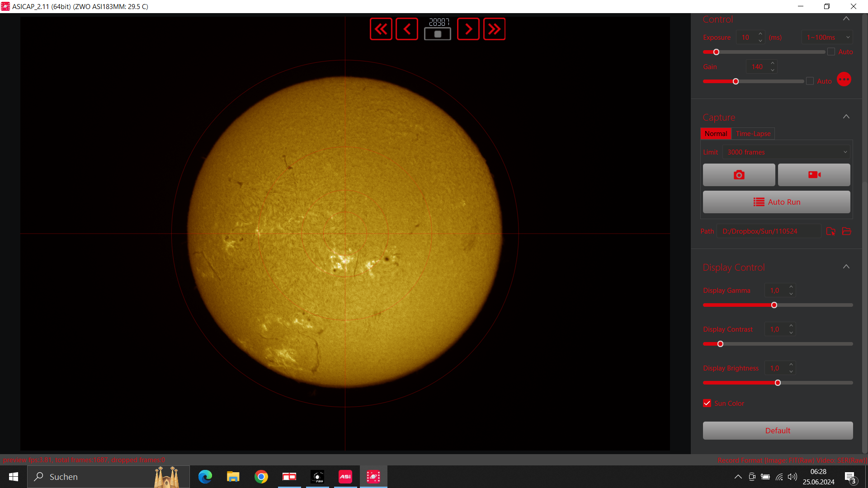Take a snapshot with the camera button
The height and width of the screenshot is (488, 868).
click(739, 175)
